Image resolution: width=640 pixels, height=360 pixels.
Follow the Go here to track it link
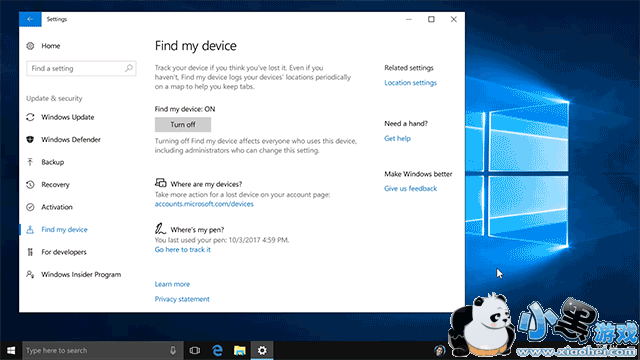point(182,249)
